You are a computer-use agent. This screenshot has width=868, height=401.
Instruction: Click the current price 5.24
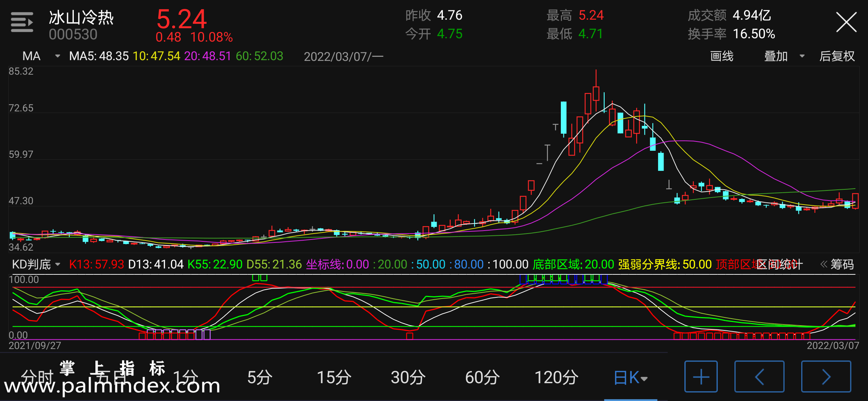(181, 19)
